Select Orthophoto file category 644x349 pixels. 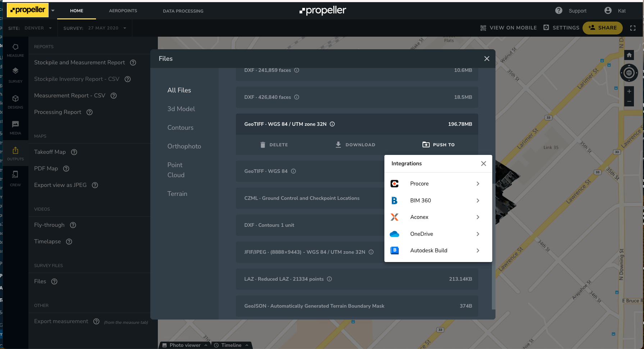pos(184,146)
